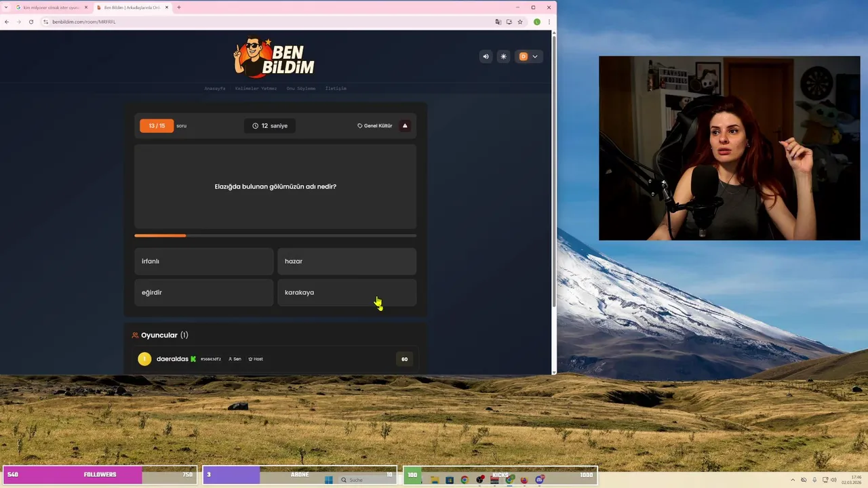Click the KICKS goal bar
The height and width of the screenshot is (488, 868).
point(500,474)
